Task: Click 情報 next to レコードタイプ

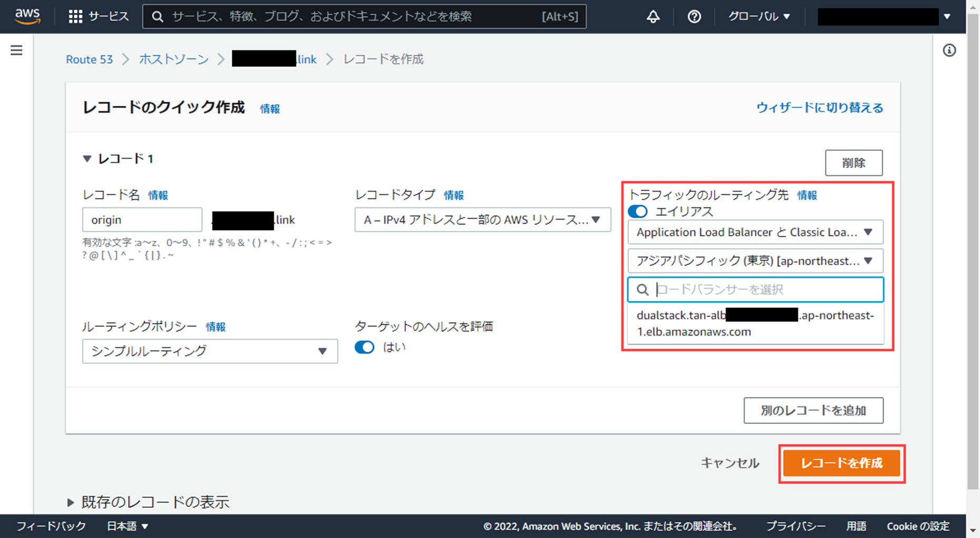Action: tap(453, 195)
